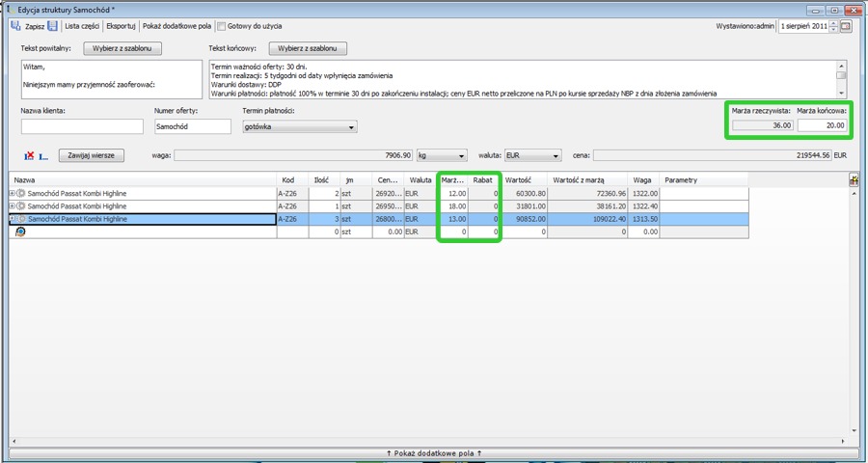Click the price cell 26920… in the first row
This screenshot has height=463, width=868.
click(388, 193)
